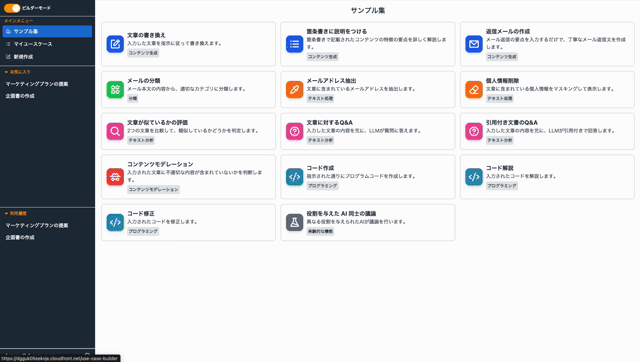Click the green メールの分類 category icon
The image size is (640, 362).
pyautogui.click(x=115, y=90)
